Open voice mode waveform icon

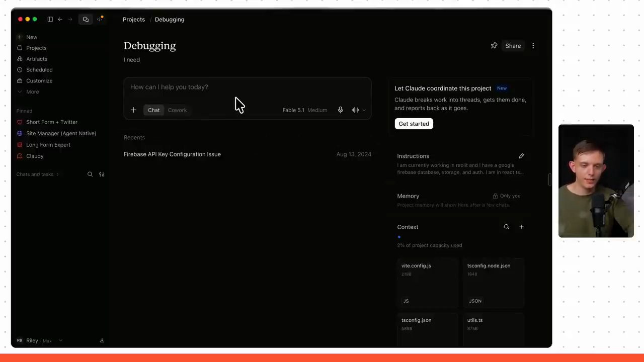[x=355, y=110]
